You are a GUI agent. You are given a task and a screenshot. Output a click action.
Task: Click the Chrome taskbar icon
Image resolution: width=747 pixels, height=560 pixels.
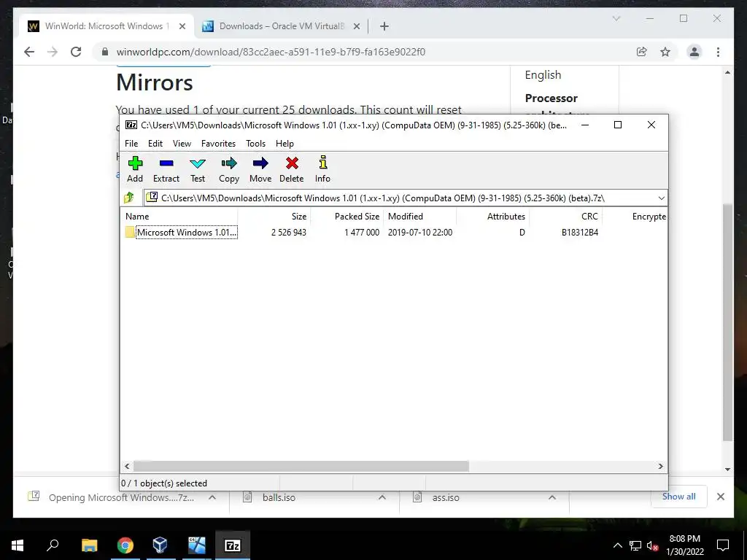click(x=125, y=545)
